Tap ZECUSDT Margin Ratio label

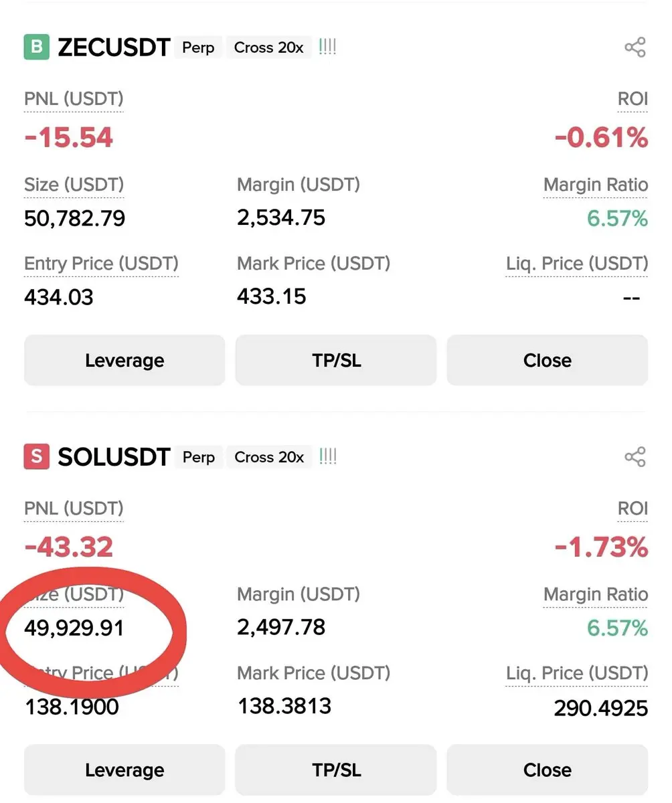(595, 185)
